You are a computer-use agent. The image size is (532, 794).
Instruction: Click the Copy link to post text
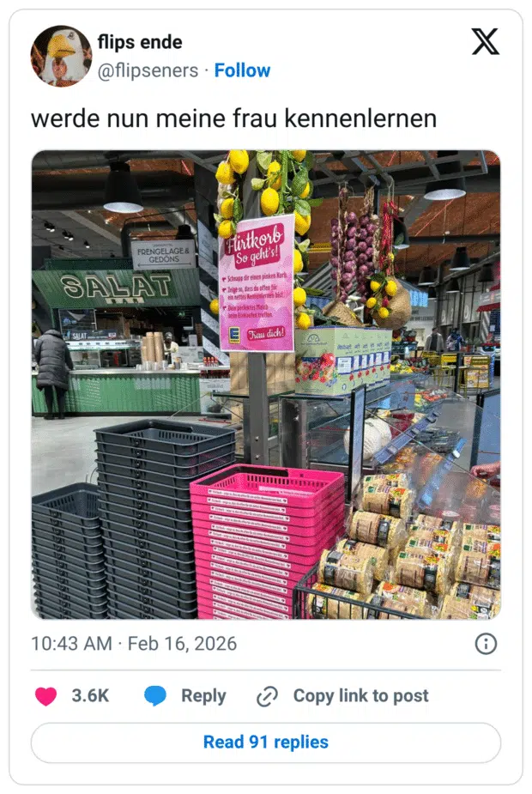[361, 696]
